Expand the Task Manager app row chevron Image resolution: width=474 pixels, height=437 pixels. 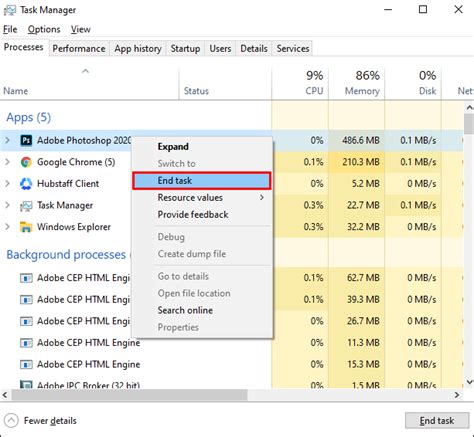tap(7, 205)
